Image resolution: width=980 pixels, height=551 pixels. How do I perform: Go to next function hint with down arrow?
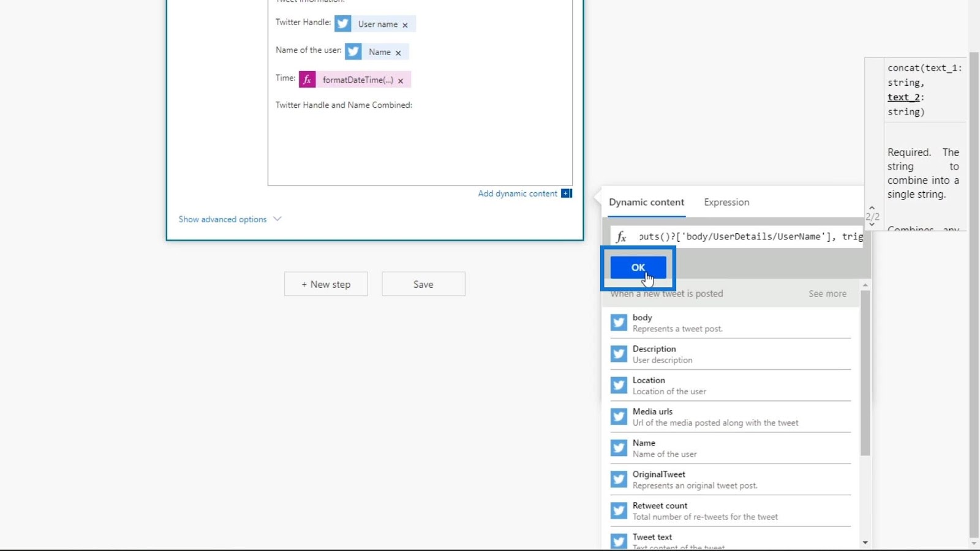point(872,225)
